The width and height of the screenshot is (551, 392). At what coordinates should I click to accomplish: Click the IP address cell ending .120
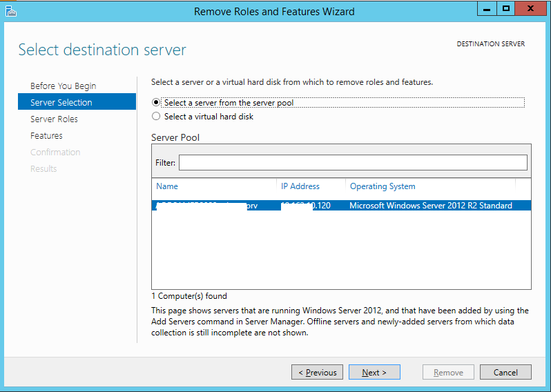tap(306, 206)
